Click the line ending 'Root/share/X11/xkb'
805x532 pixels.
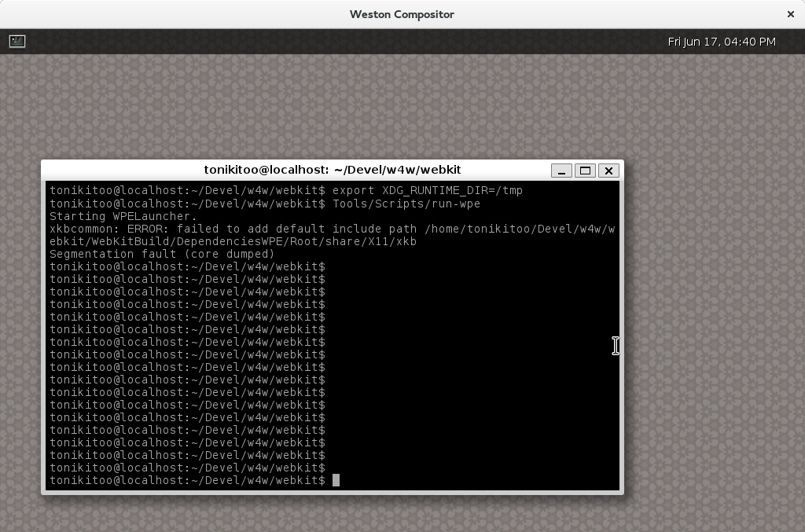(x=233, y=241)
